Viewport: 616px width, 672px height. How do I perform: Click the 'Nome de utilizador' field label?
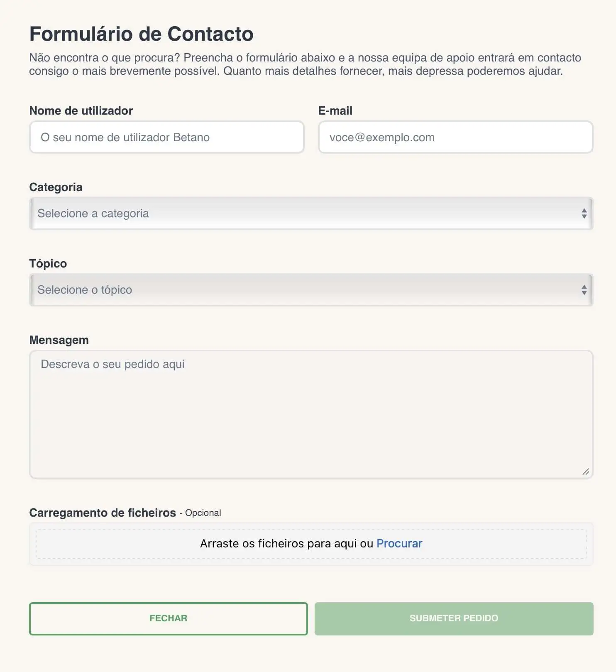click(x=81, y=111)
